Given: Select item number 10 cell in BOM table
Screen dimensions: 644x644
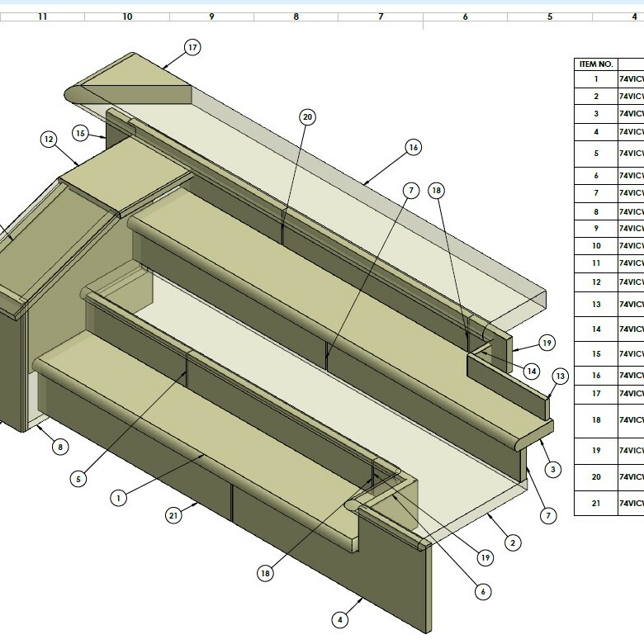Looking at the screenshot, I should pyautogui.click(x=596, y=246).
